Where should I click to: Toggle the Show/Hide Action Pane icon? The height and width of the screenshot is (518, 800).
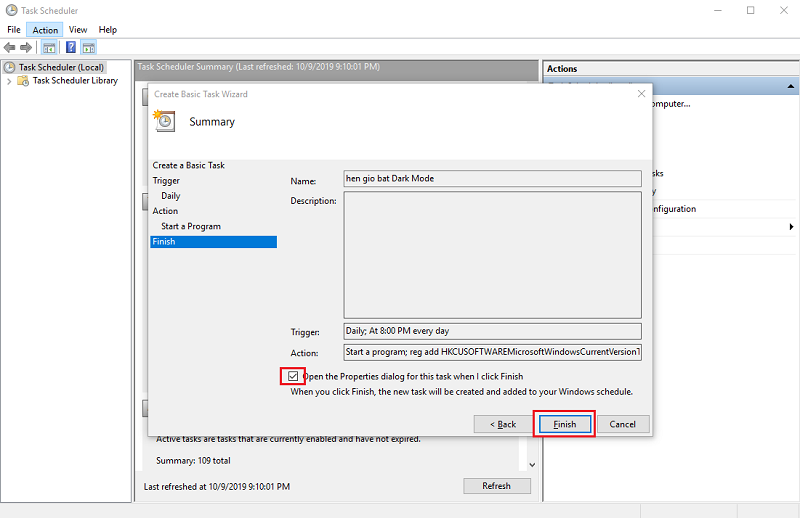tap(89, 48)
